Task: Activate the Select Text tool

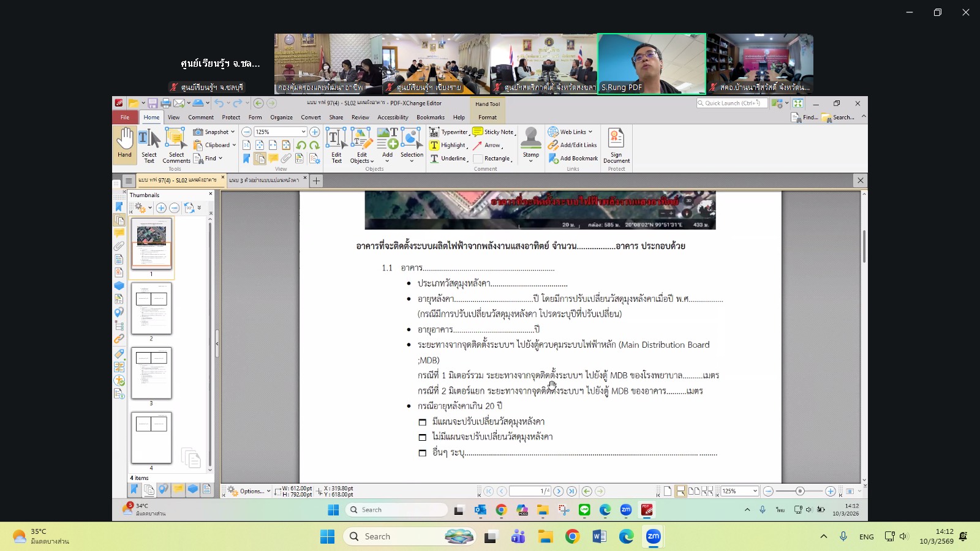Action: pyautogui.click(x=149, y=146)
